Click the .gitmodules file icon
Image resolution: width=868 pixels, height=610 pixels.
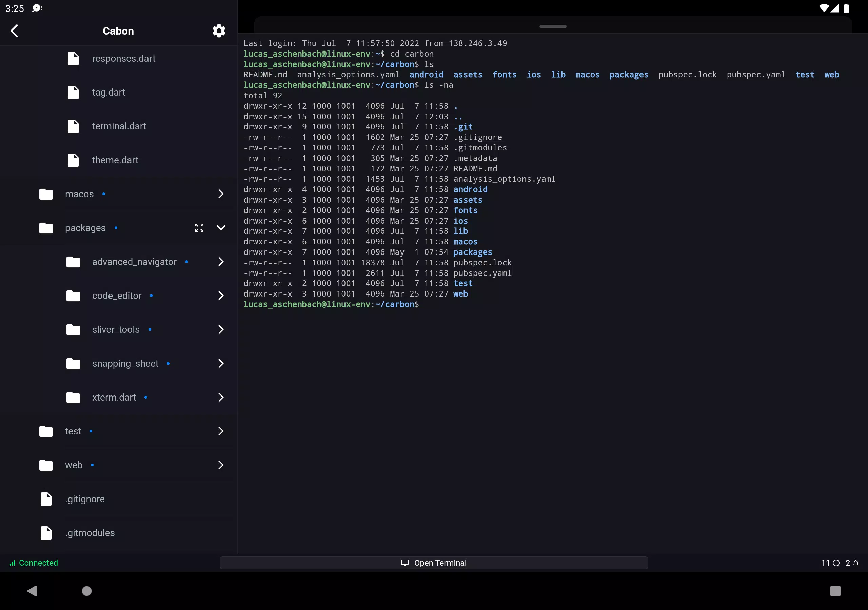[x=46, y=533]
